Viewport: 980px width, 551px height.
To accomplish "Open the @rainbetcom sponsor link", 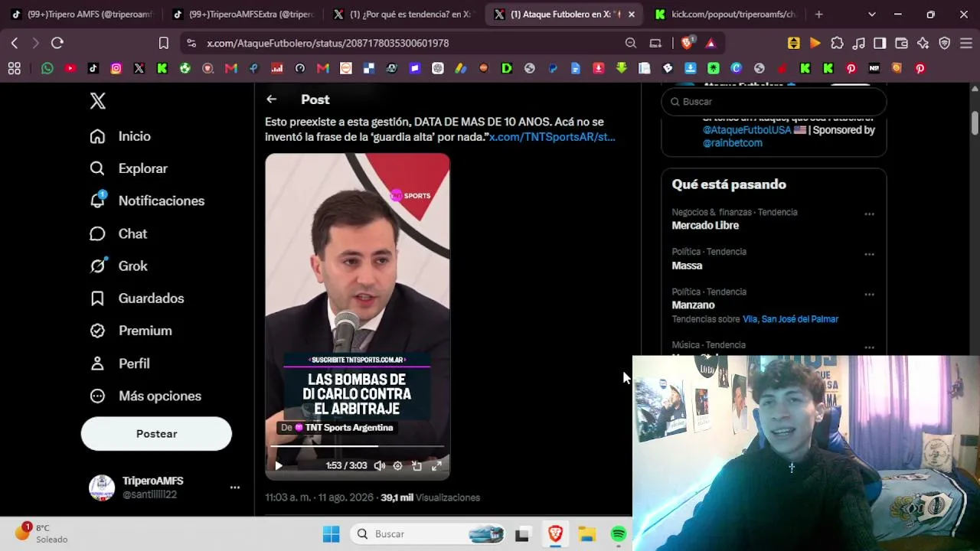I will pyautogui.click(x=733, y=143).
